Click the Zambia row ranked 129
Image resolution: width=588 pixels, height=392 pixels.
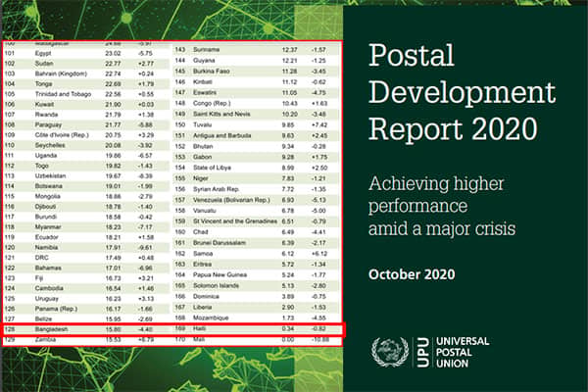pyautogui.click(x=87, y=340)
